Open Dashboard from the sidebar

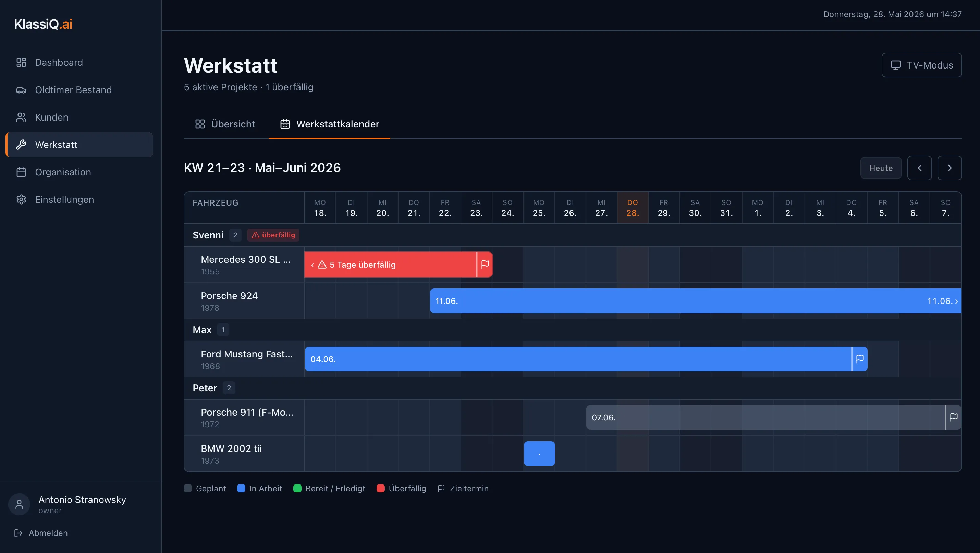point(79,62)
